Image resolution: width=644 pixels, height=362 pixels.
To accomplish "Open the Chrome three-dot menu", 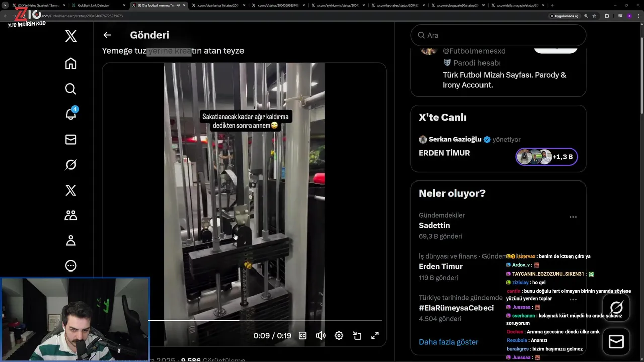I will coord(638,16).
